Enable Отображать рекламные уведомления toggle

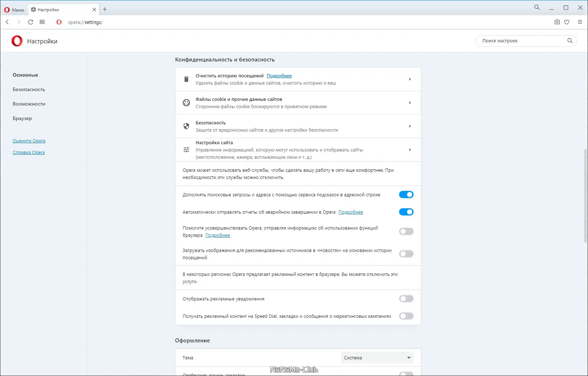point(406,299)
